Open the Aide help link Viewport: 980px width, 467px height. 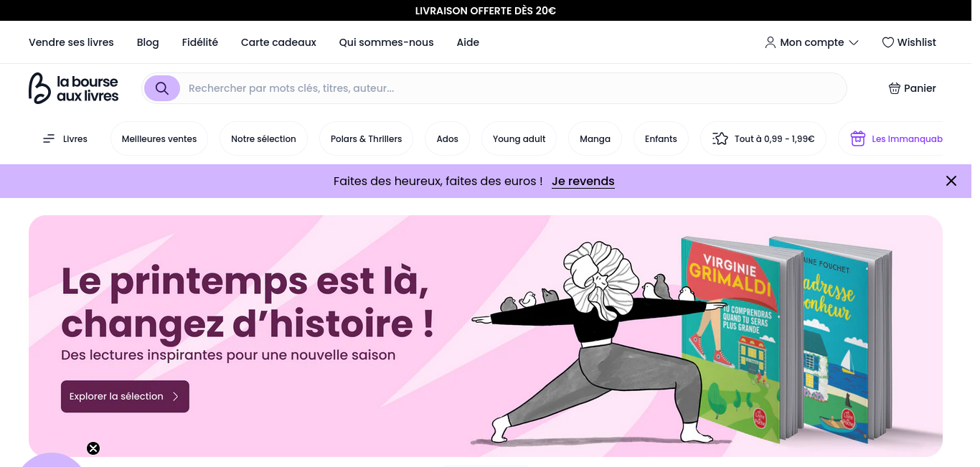point(468,42)
